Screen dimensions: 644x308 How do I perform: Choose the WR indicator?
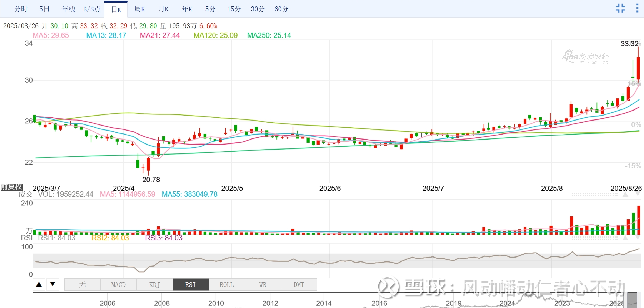[263, 285]
